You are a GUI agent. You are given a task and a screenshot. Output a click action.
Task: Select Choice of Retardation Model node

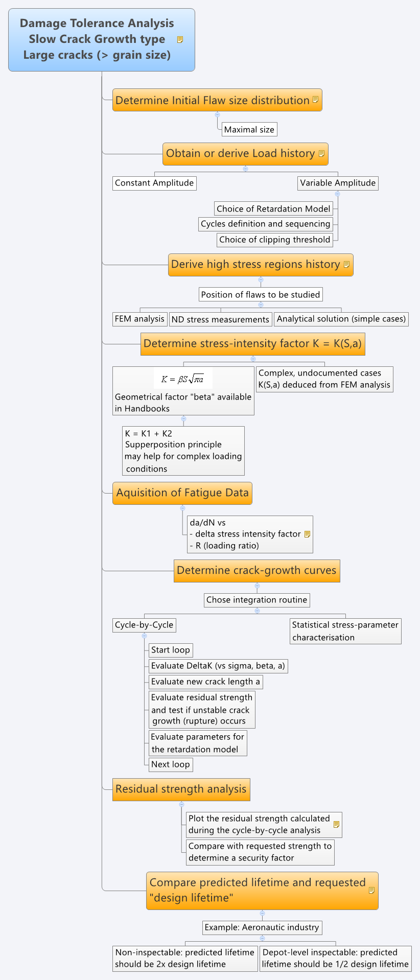pos(274,208)
